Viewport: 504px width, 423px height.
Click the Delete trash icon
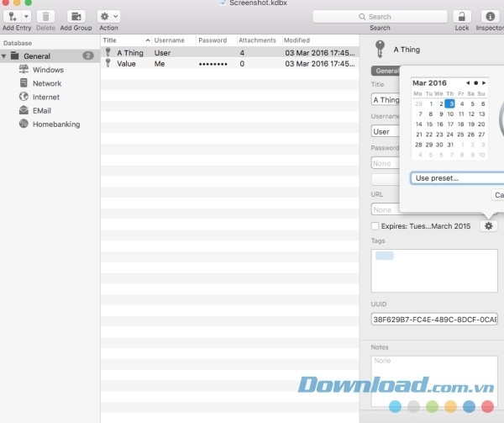45,16
